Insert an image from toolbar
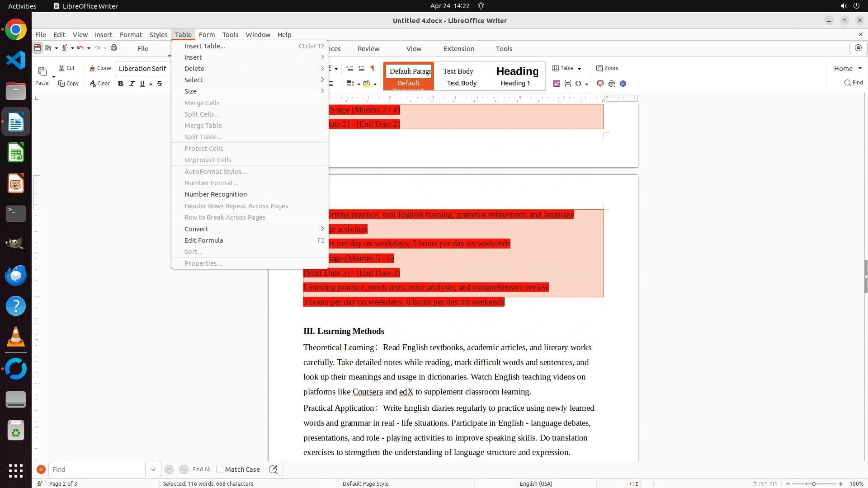The height and width of the screenshot is (488, 868). [556, 84]
